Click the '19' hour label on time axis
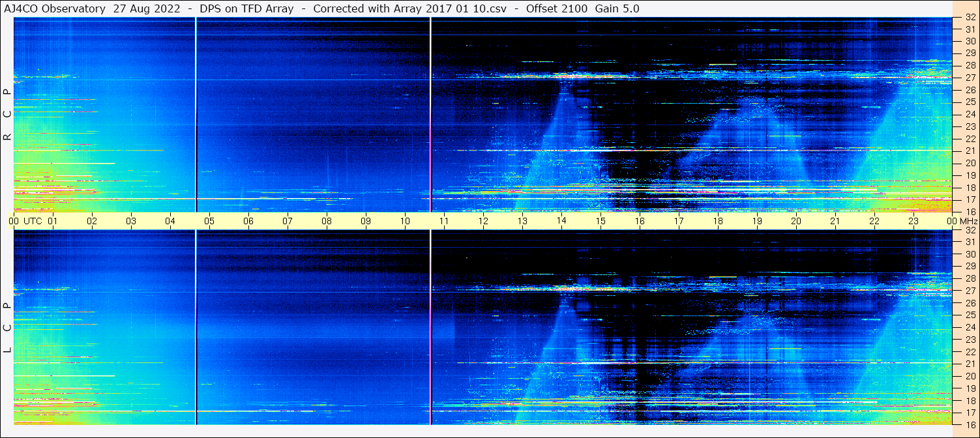Viewport: 980px width, 438px height. point(757,221)
